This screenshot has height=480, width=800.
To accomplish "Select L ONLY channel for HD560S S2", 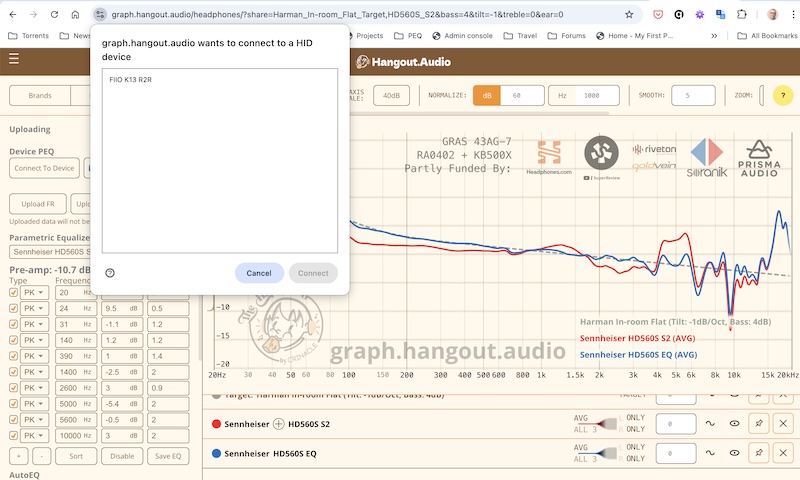I will 632,418.
